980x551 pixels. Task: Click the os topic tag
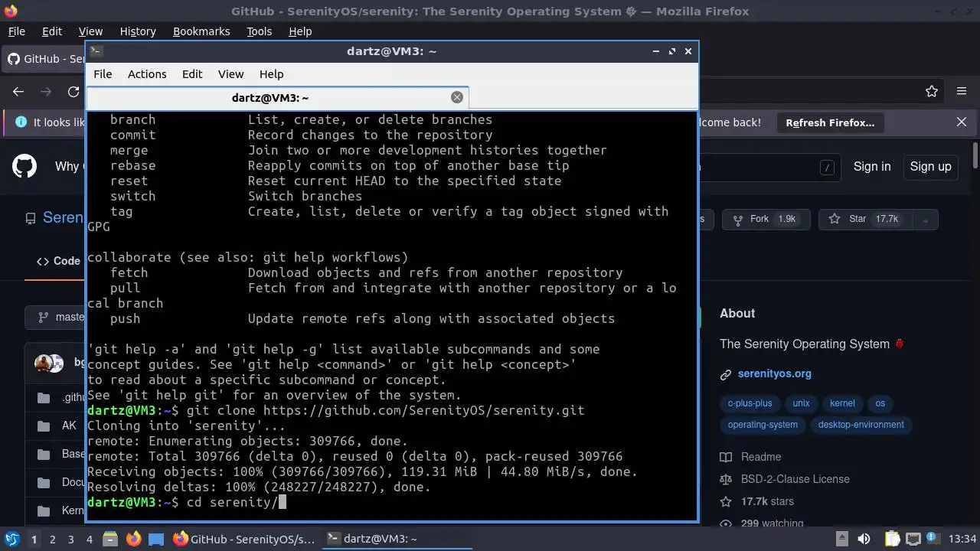[x=880, y=403]
